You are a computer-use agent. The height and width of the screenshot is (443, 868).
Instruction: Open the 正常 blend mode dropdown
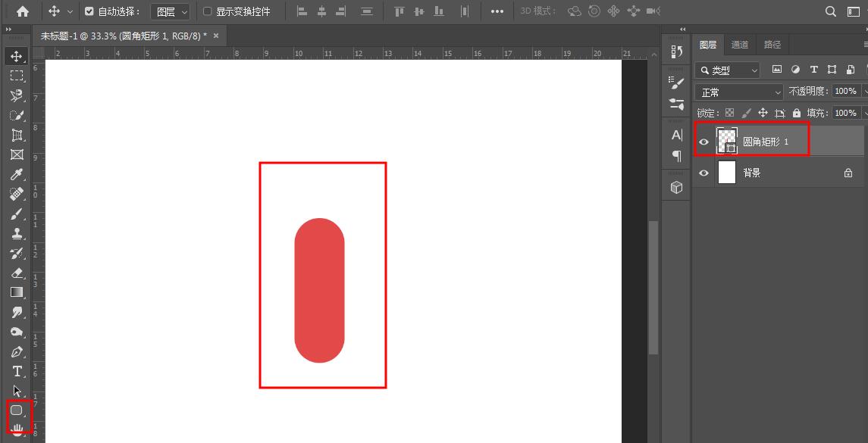coord(739,91)
